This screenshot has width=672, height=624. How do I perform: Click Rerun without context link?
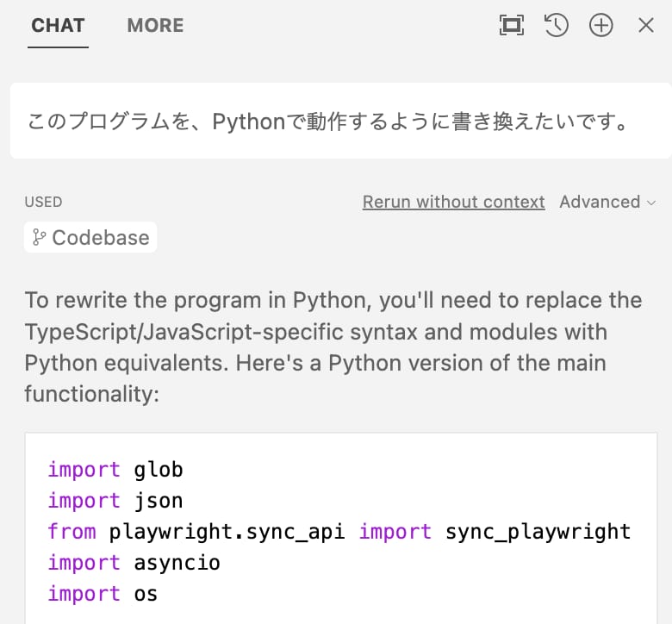click(453, 202)
